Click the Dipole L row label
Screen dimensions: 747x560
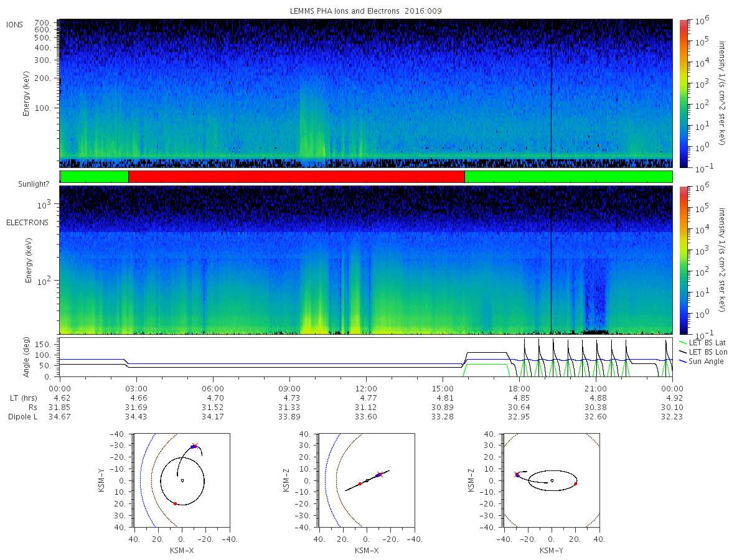click(x=22, y=417)
